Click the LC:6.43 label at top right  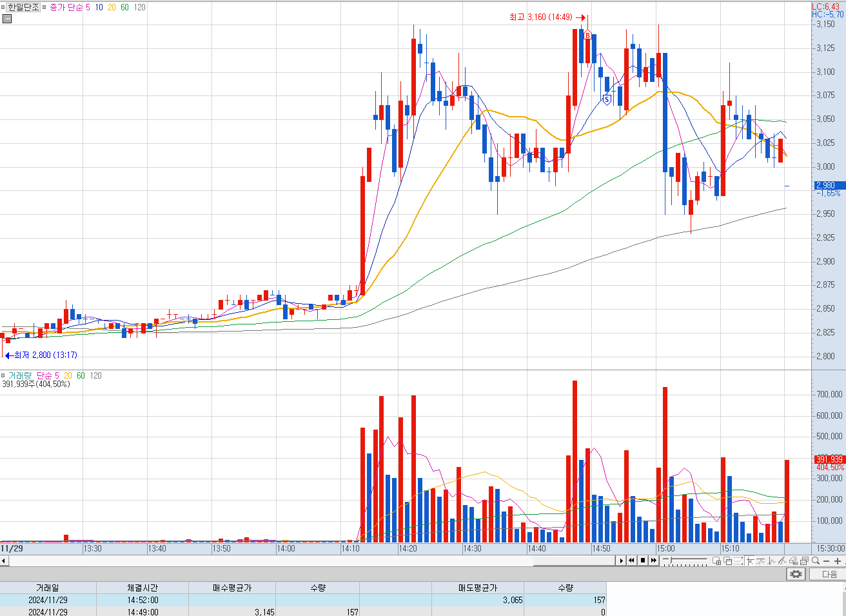pyautogui.click(x=826, y=6)
